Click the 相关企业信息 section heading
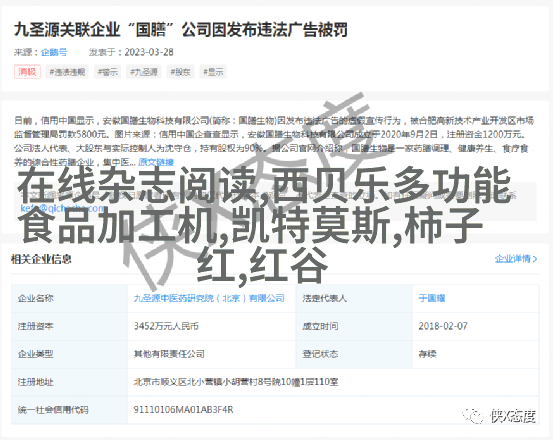This screenshot has height=440, width=553. point(41,259)
